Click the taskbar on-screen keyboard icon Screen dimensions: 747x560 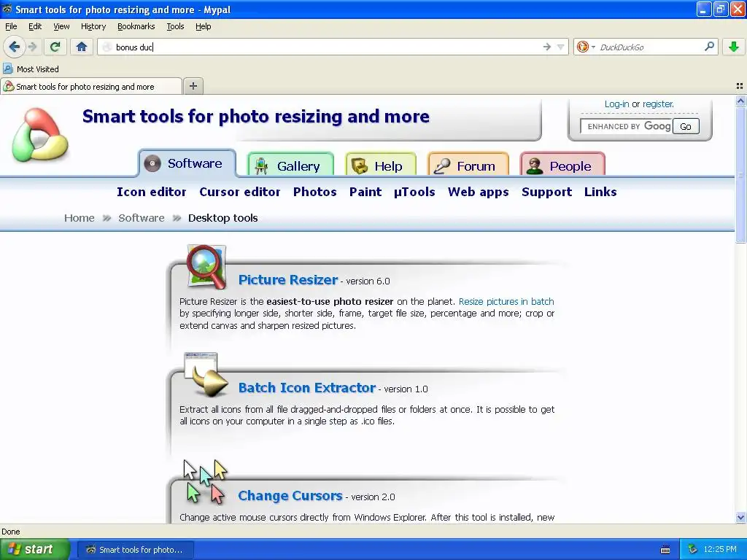coord(665,550)
